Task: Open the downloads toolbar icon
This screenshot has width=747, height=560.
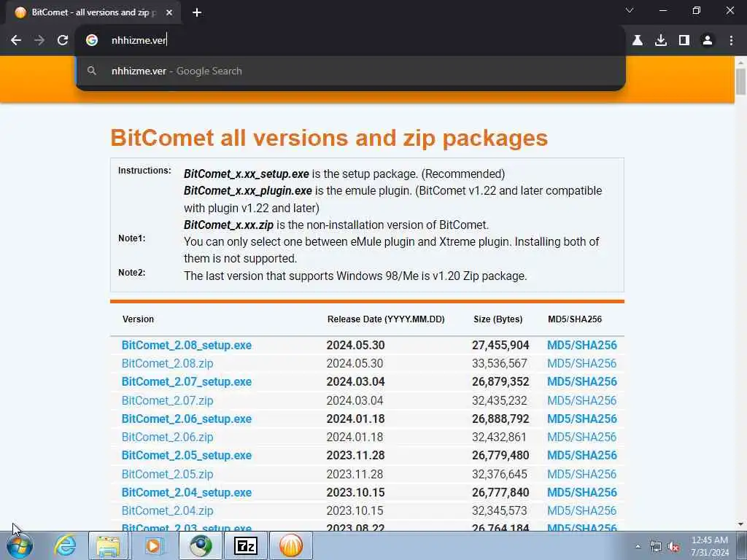Action: 661,41
